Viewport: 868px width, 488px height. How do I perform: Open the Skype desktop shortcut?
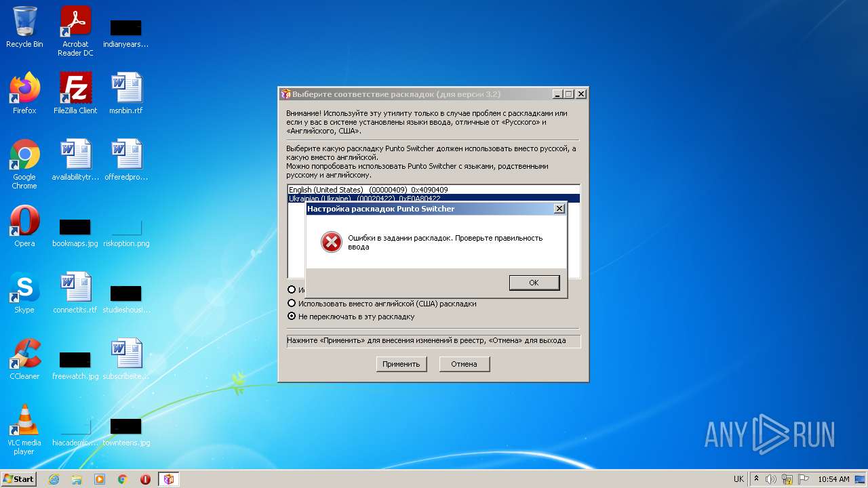pyautogui.click(x=24, y=293)
